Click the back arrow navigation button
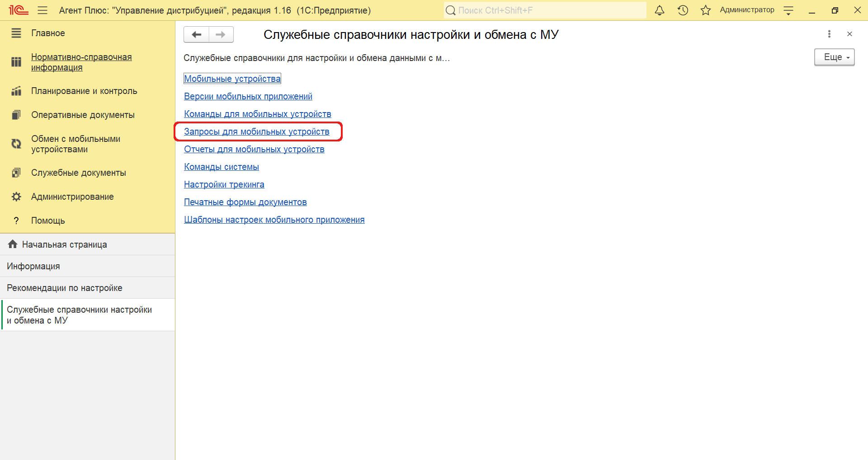Viewport: 868px width, 460px height. pyautogui.click(x=197, y=35)
